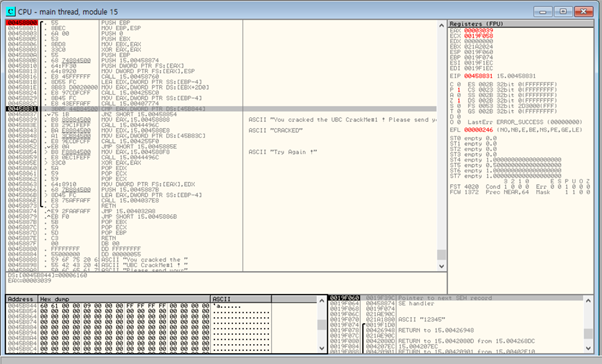Screen dimensions: 602x364
Task: Select the JMP 15.004032A8 instruction
Action: click(128, 211)
